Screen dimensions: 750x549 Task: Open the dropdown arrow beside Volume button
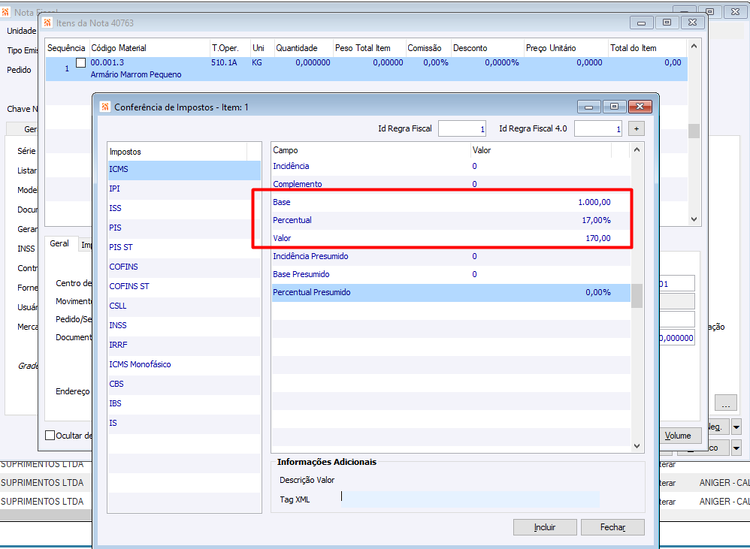click(736, 426)
